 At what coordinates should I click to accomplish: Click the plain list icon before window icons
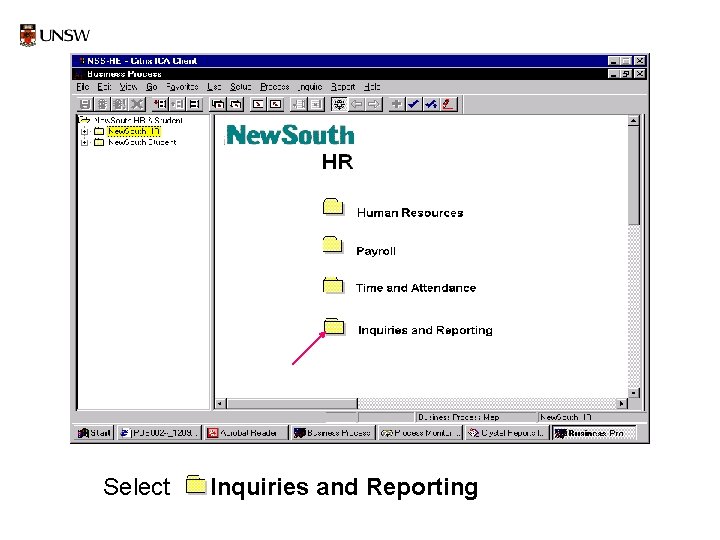[195, 104]
